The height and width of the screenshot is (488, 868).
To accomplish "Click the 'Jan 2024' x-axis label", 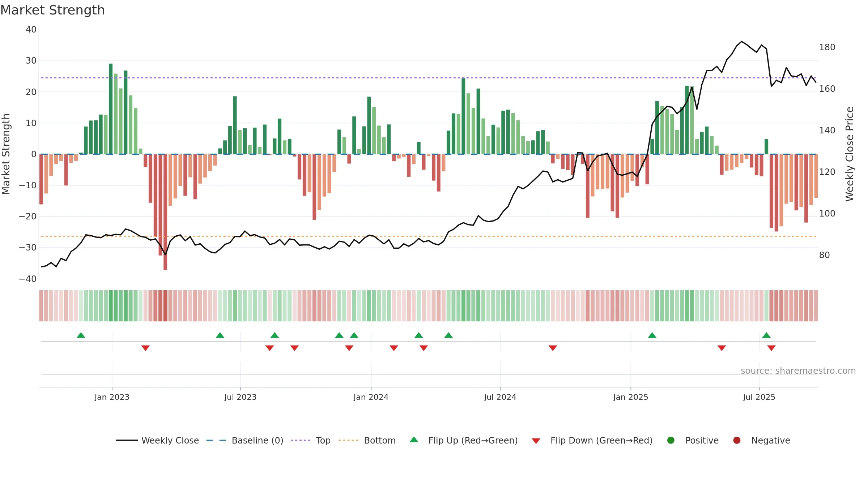I will pos(371,397).
